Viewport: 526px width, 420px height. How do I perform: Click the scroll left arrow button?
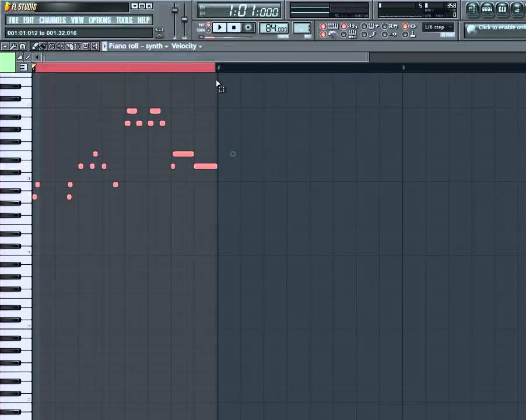click(37, 57)
